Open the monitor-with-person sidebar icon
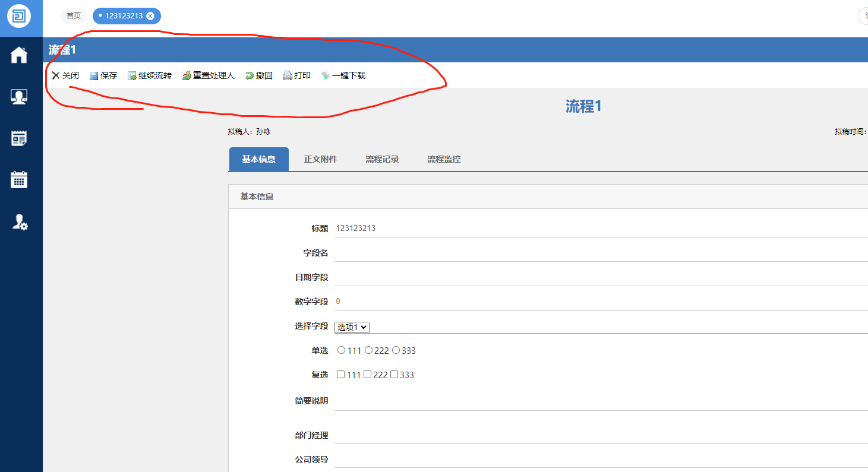 [x=19, y=97]
